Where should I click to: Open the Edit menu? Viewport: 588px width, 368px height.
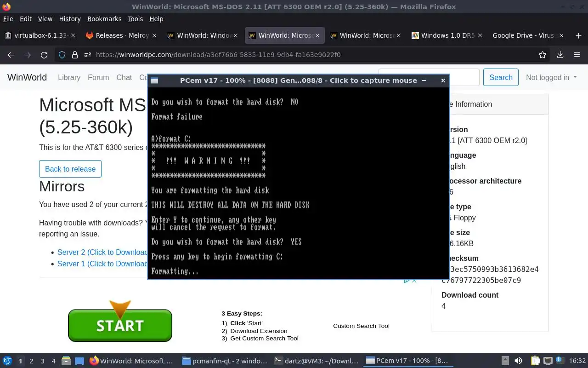tap(26, 19)
